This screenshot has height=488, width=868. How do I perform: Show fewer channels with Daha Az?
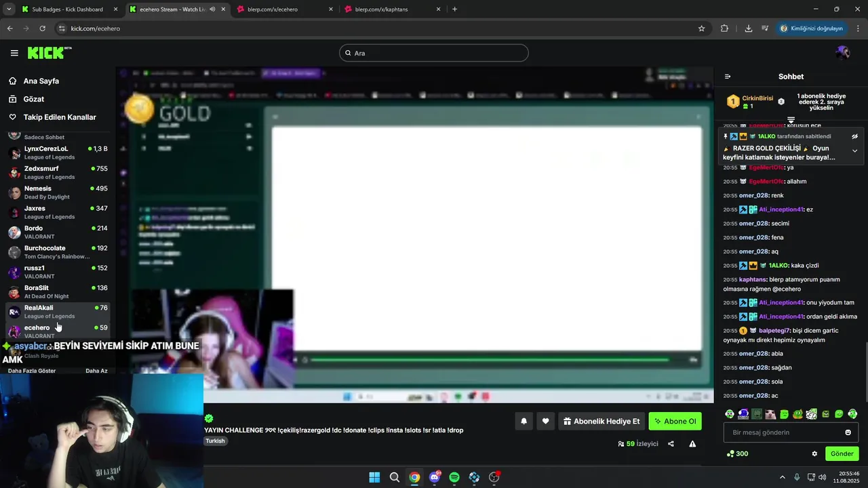click(96, 371)
